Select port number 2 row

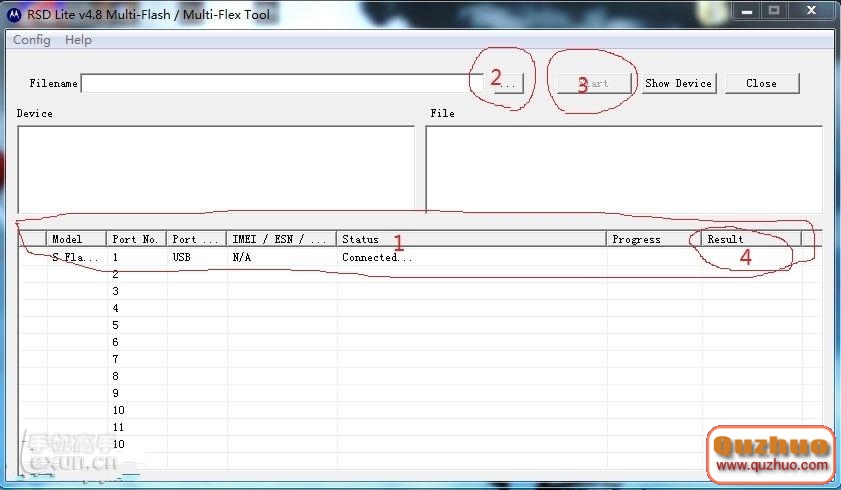[x=420, y=274]
